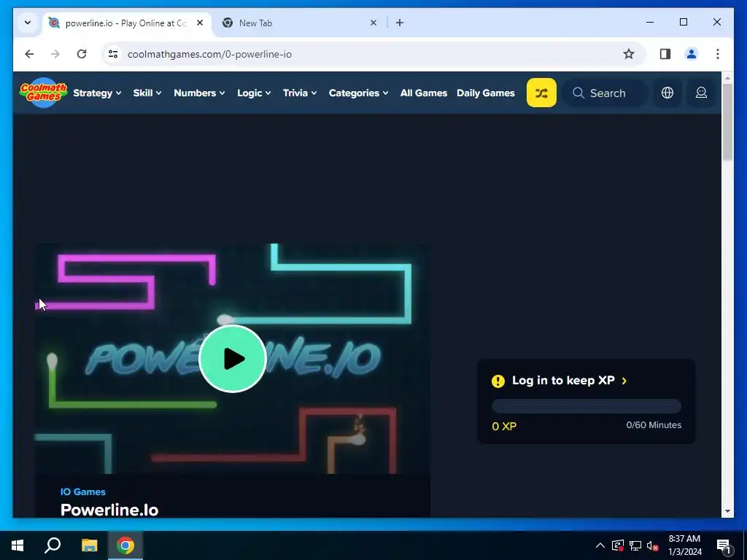Click the 0 XP label
This screenshot has height=560, width=747.
(x=504, y=426)
